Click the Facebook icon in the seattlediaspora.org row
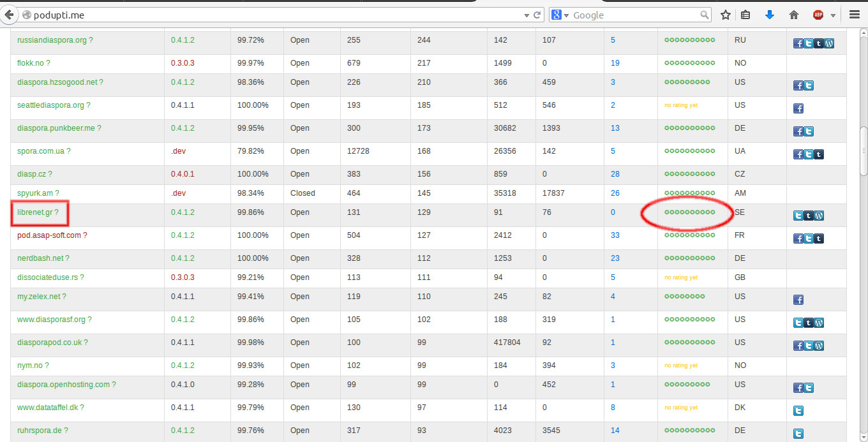868x442 pixels. pos(798,108)
